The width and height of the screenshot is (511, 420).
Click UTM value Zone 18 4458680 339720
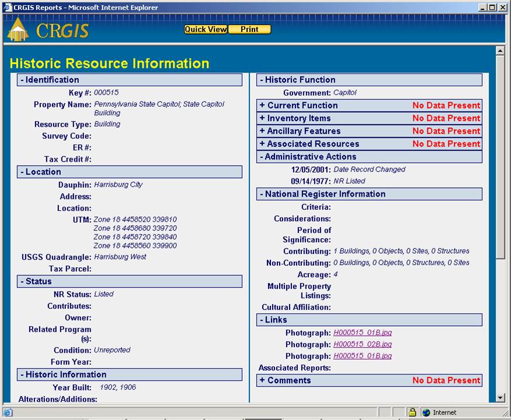[135, 228]
